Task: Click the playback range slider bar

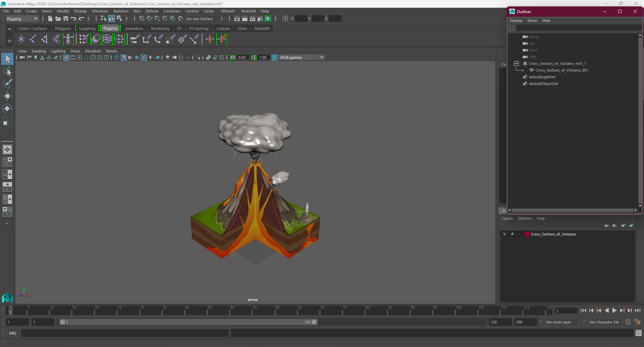Action: point(188,322)
